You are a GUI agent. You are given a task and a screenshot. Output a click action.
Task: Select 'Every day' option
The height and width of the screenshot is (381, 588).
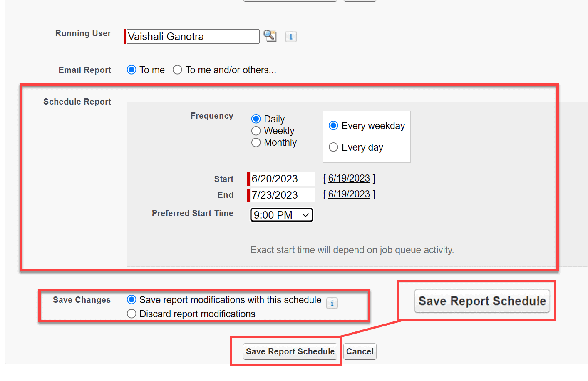333,147
